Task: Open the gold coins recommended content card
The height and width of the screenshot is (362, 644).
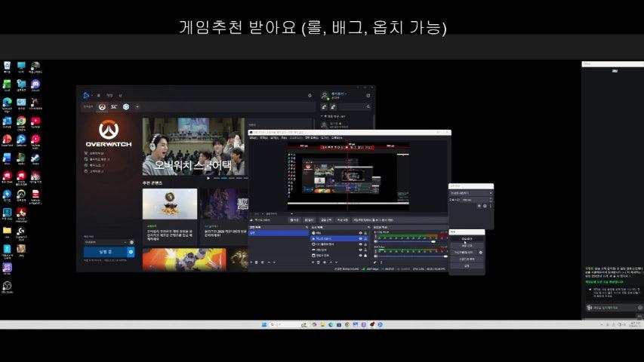Action: pyautogui.click(x=170, y=216)
